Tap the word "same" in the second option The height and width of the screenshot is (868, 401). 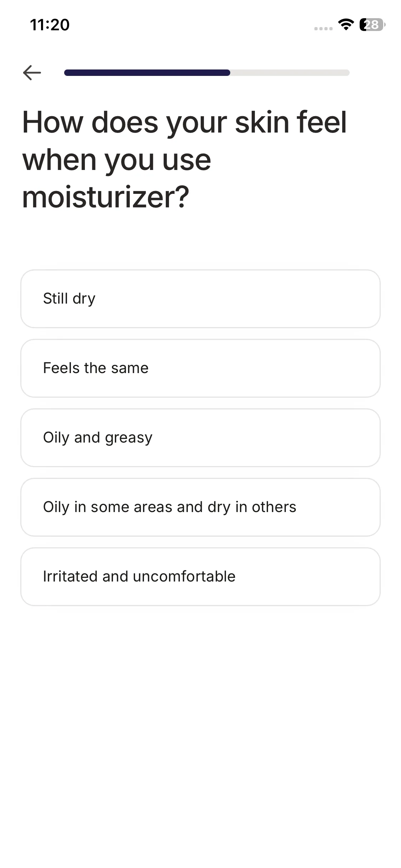click(129, 368)
